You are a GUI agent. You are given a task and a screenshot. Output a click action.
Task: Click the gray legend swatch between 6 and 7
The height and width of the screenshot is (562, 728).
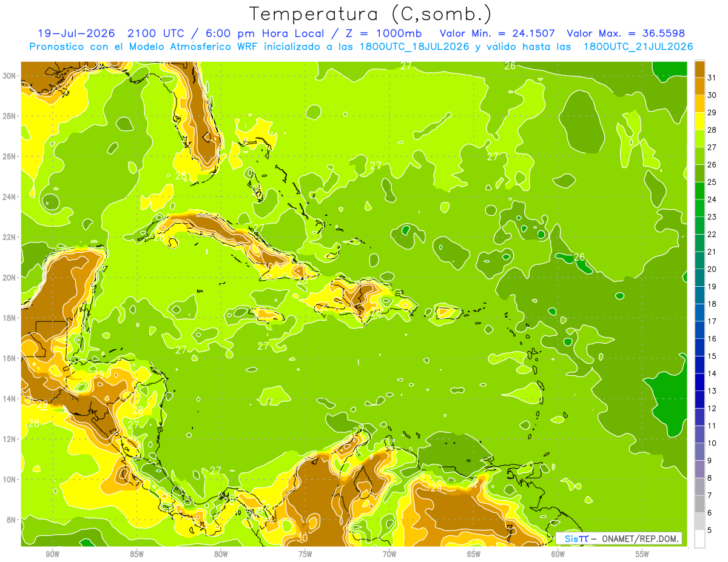(699, 504)
